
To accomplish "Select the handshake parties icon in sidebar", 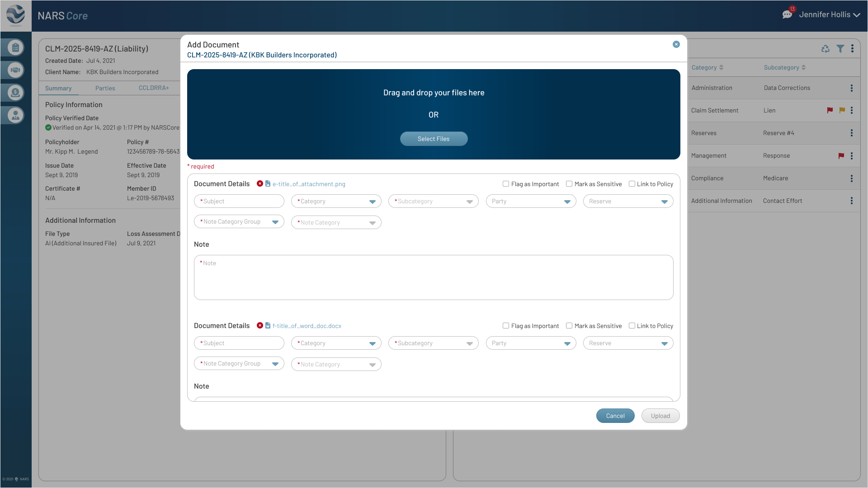I will pos(15,70).
